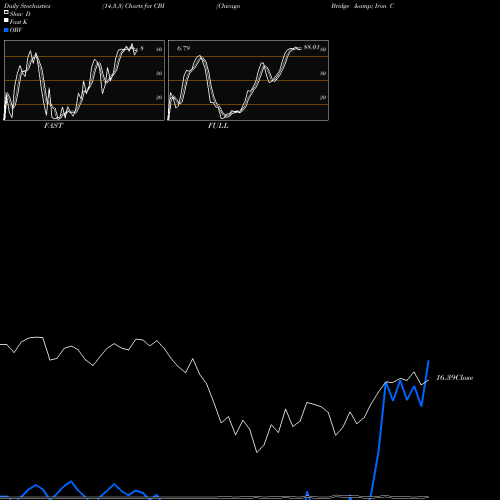Click the 'Slow D' legend label

[20, 14]
